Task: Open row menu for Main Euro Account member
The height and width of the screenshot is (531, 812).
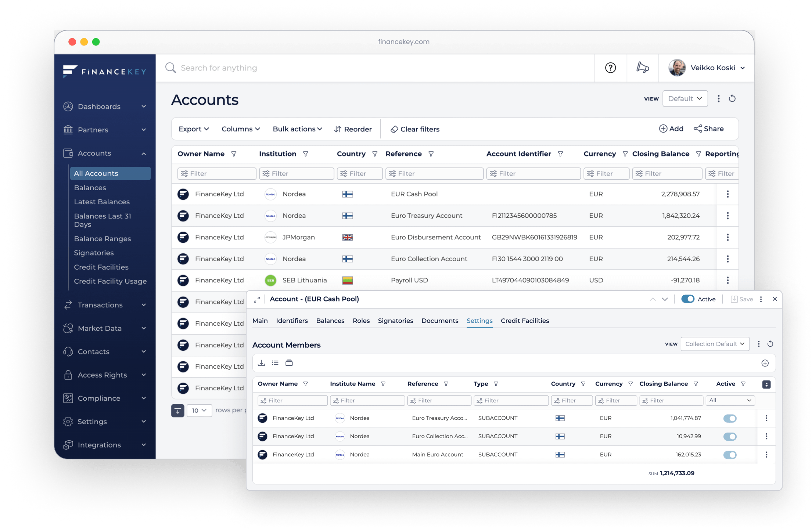Action: 766,455
